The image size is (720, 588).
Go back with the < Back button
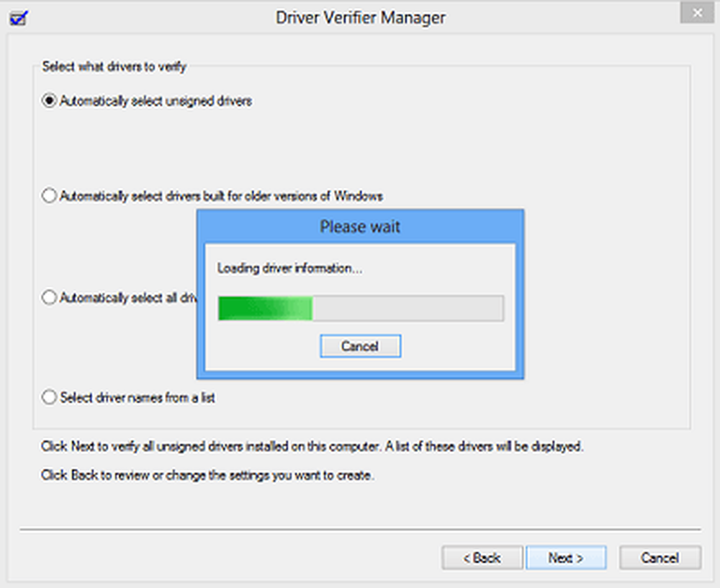coord(482,558)
